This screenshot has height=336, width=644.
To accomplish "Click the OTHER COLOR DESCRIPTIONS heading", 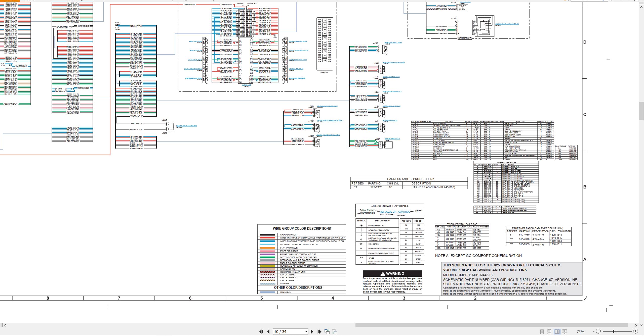I will (x=298, y=287).
